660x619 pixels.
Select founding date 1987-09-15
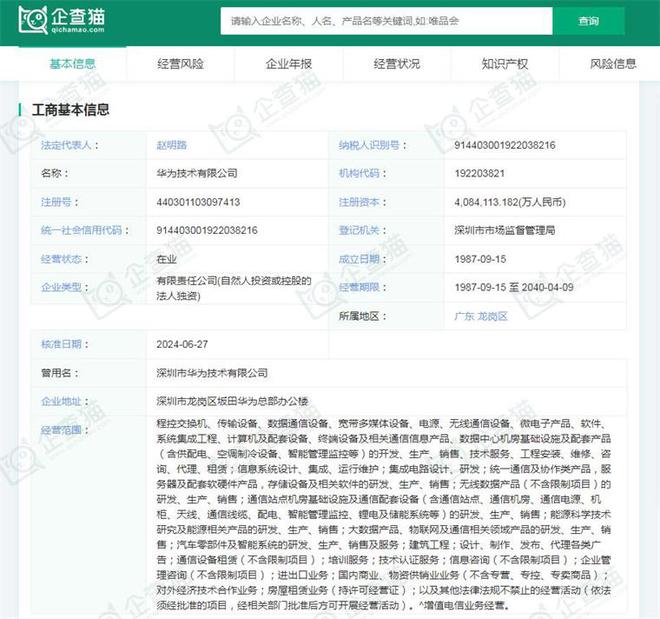(x=480, y=259)
